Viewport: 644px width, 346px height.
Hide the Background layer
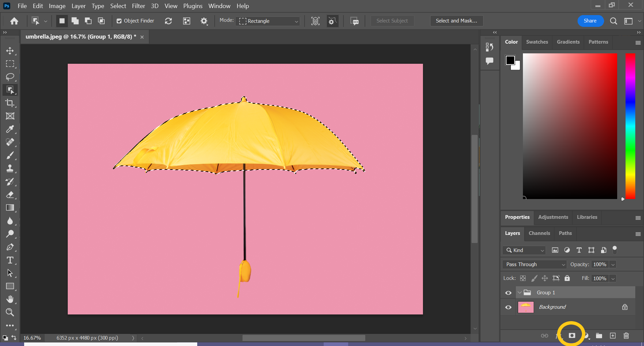[508, 307]
